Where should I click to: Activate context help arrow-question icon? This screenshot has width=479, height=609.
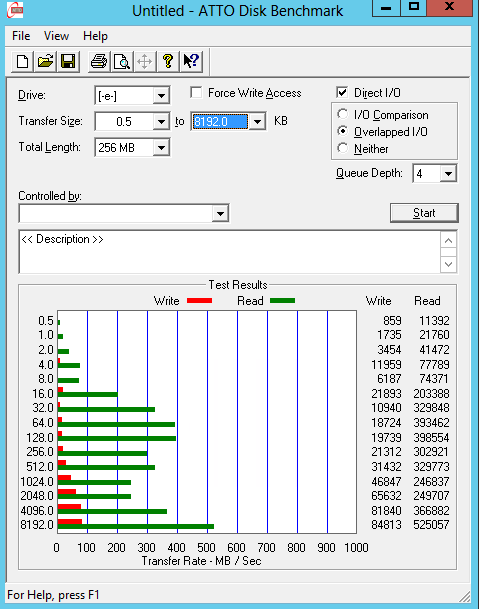pyautogui.click(x=191, y=61)
